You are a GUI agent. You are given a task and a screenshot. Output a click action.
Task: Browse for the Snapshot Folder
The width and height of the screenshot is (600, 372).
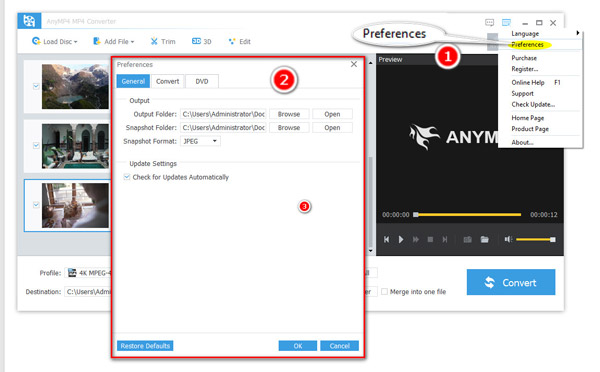pos(289,127)
